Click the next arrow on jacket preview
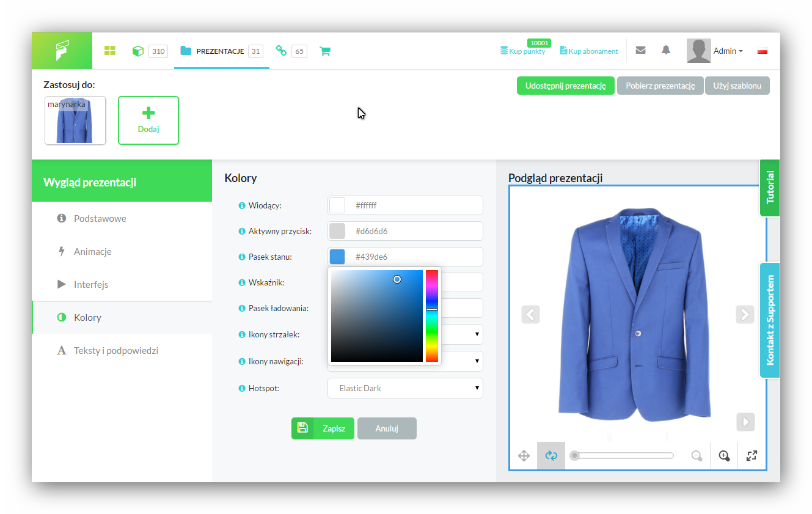Screen dimensions: 812x514 click(745, 314)
